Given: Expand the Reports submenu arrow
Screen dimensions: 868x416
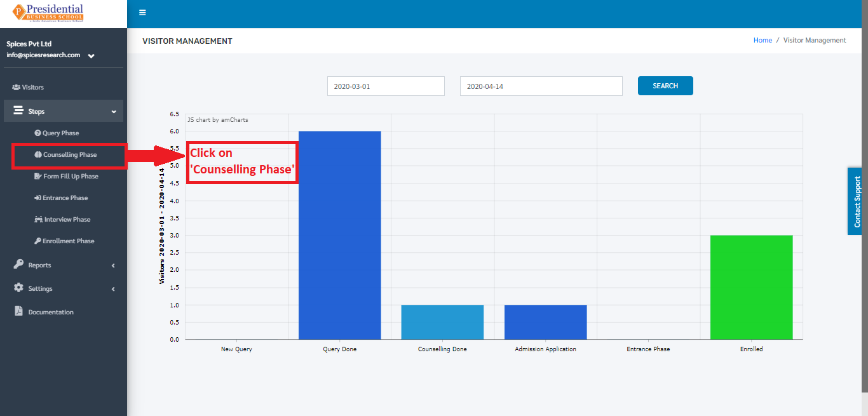Looking at the screenshot, I should coord(113,265).
